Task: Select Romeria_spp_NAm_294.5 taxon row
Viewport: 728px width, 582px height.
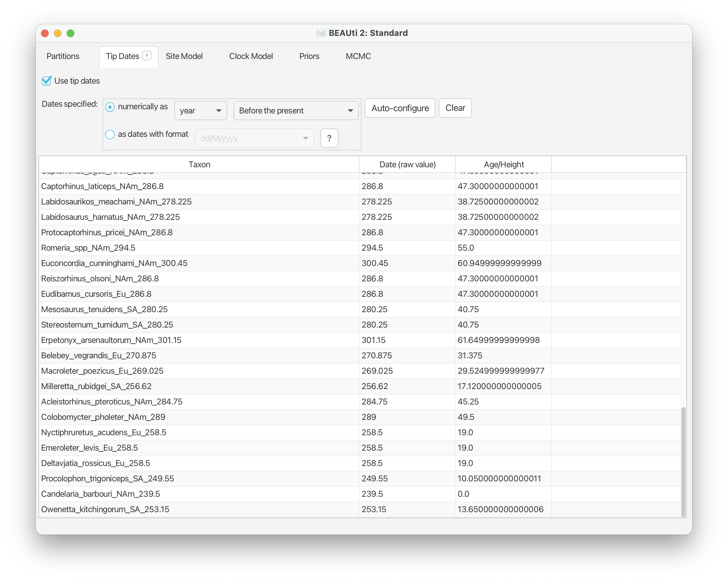Action: click(359, 248)
